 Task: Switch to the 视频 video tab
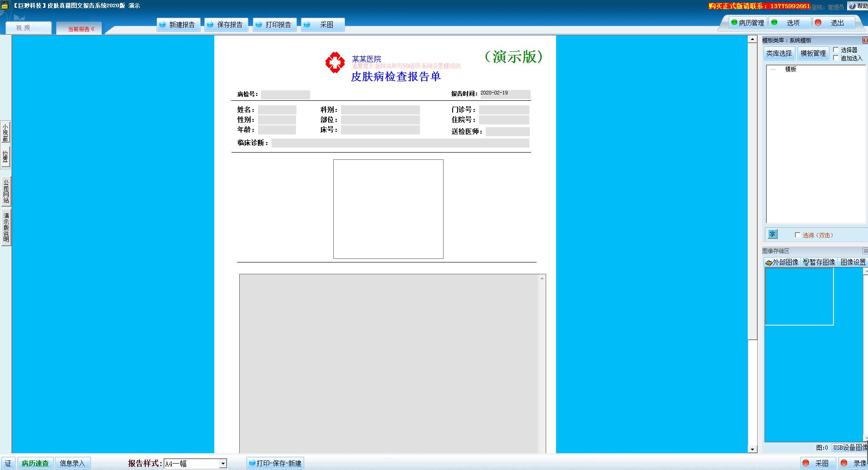point(28,28)
